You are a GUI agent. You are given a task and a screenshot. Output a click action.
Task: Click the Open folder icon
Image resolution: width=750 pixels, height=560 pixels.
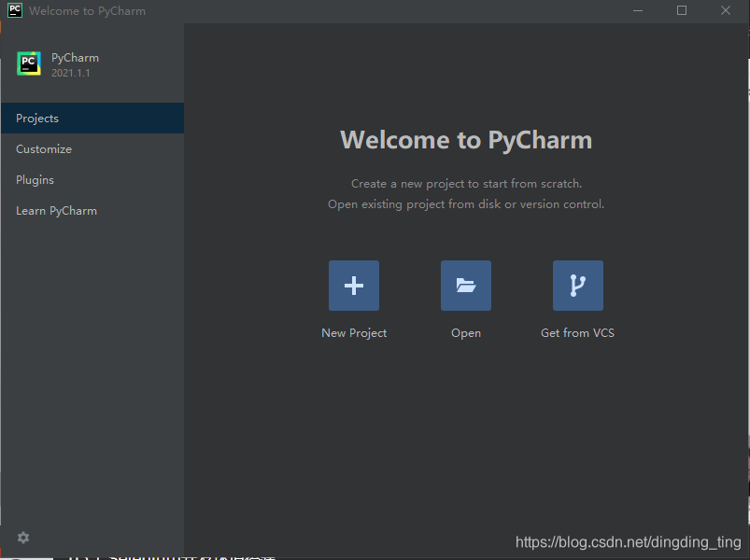(466, 286)
